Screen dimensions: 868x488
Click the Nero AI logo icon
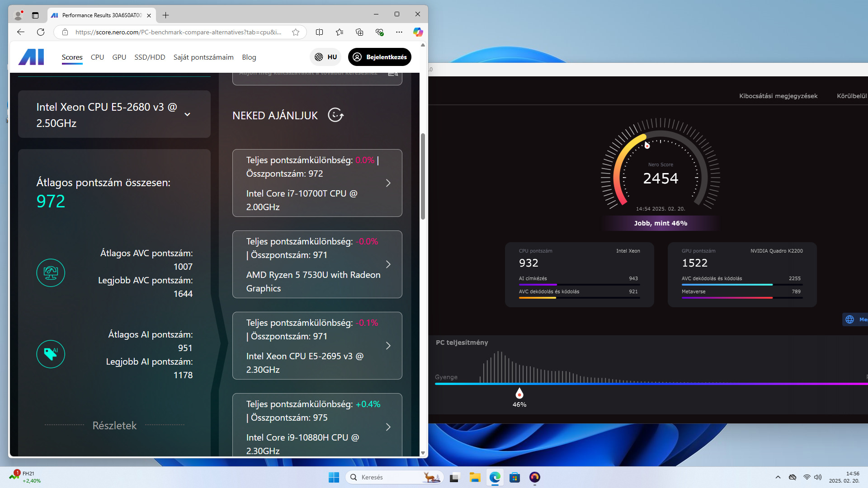[x=31, y=57]
